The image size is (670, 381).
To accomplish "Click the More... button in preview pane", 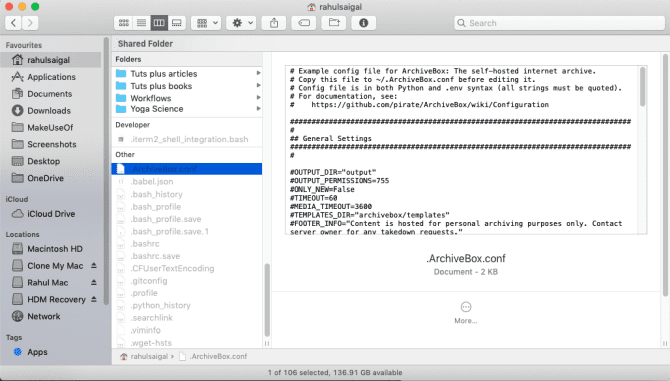I will [466, 313].
